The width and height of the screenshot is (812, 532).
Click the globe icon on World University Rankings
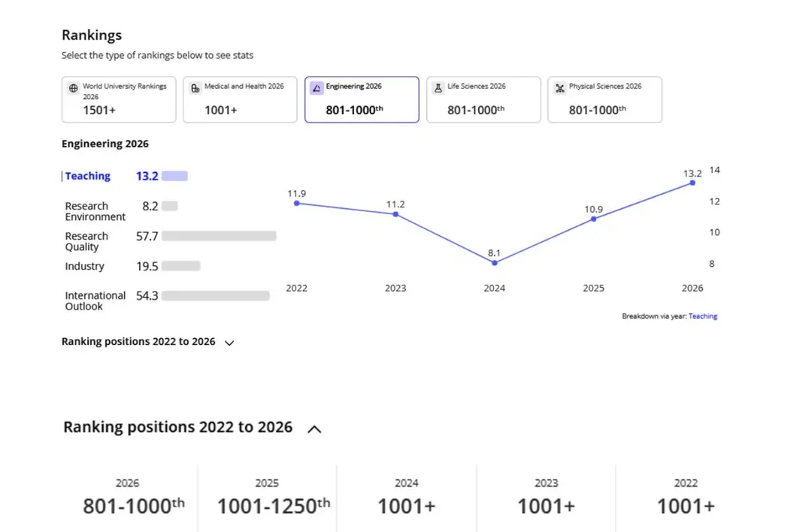pos(73,88)
